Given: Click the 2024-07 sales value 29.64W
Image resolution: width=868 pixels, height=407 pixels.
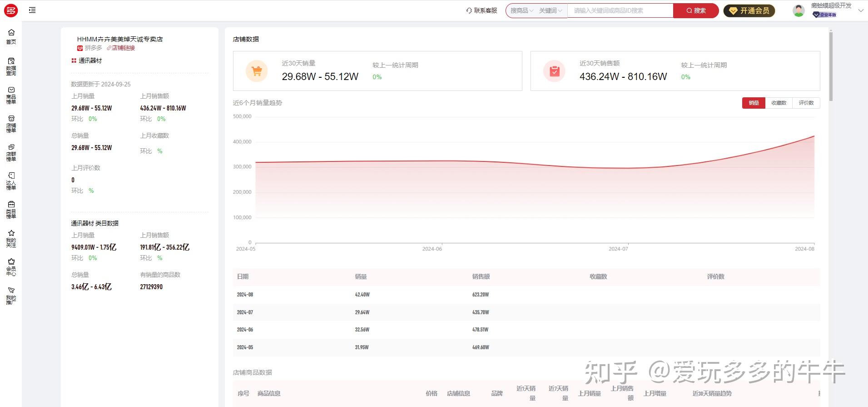Looking at the screenshot, I should pos(362,312).
